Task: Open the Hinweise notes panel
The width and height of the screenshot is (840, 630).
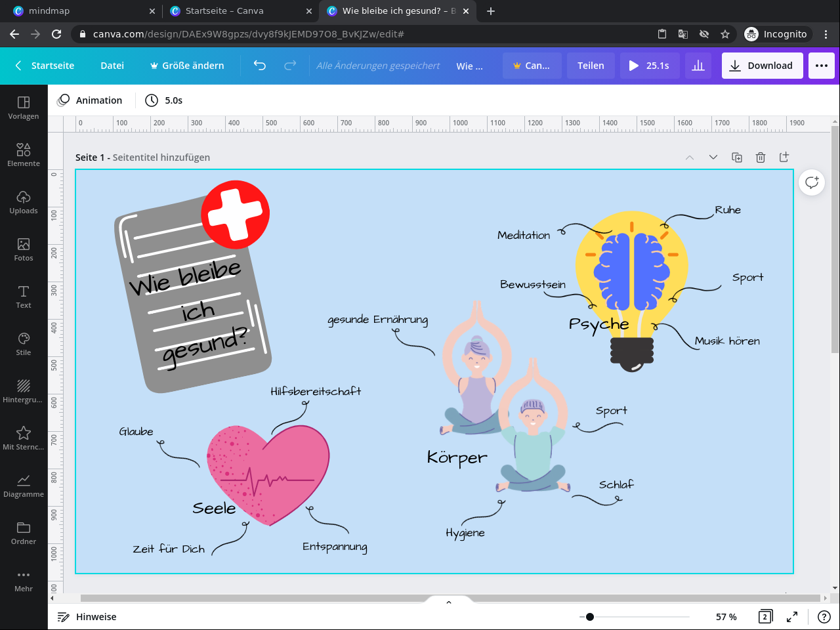Action: click(x=87, y=617)
